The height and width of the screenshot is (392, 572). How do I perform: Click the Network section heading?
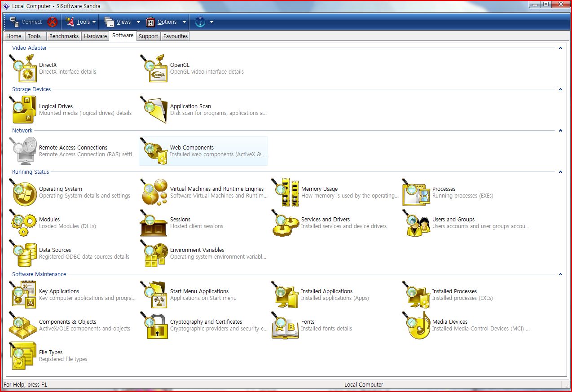point(22,131)
